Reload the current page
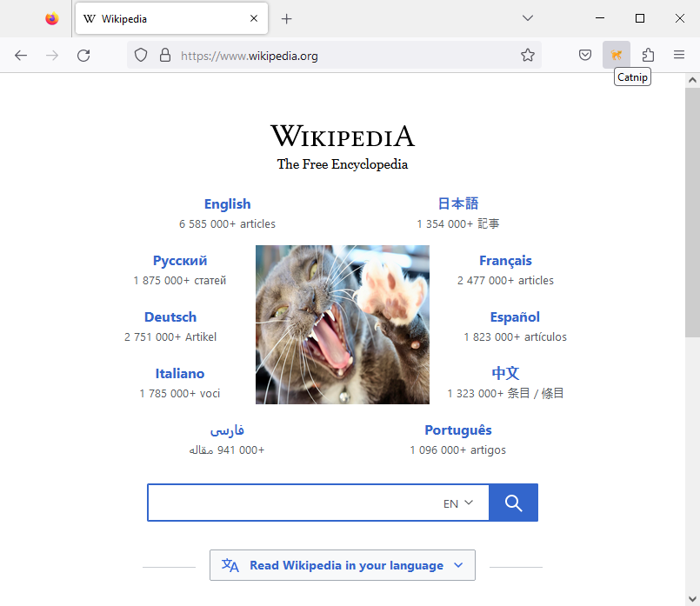The height and width of the screenshot is (606, 700). pos(83,56)
